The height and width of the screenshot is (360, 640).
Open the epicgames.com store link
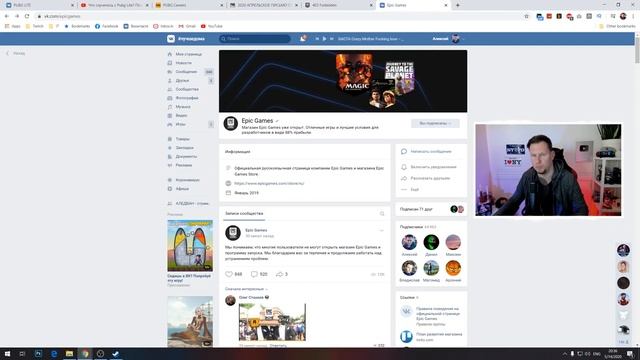coord(269,184)
